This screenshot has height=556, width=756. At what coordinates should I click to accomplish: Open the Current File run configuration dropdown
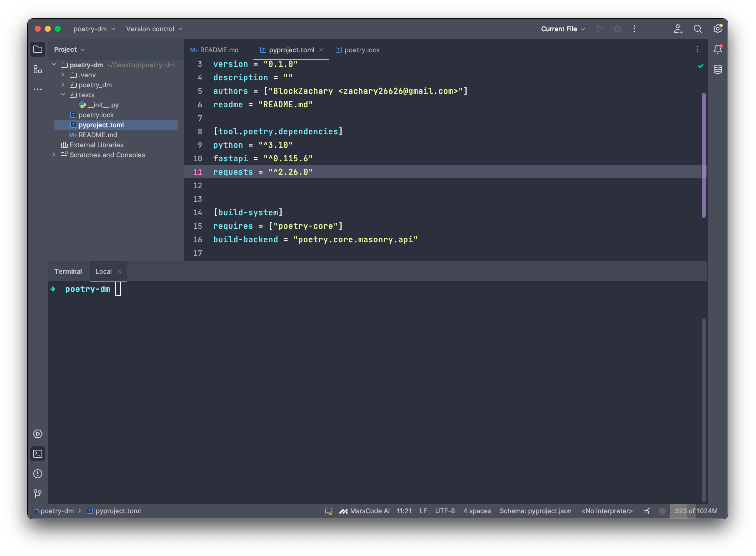[563, 29]
